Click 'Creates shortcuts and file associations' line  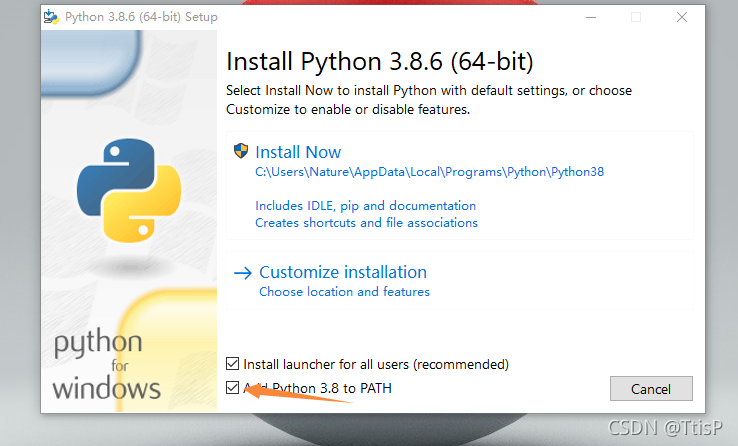click(x=366, y=223)
